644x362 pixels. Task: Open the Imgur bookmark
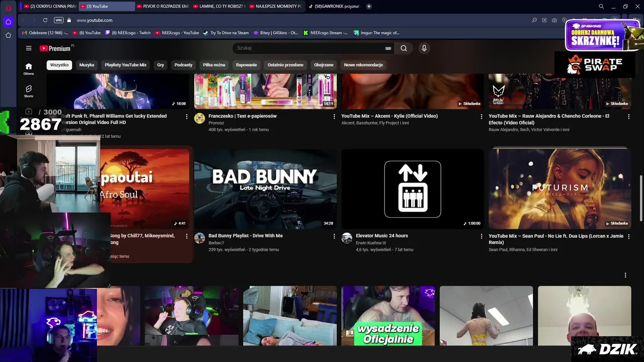click(376, 33)
